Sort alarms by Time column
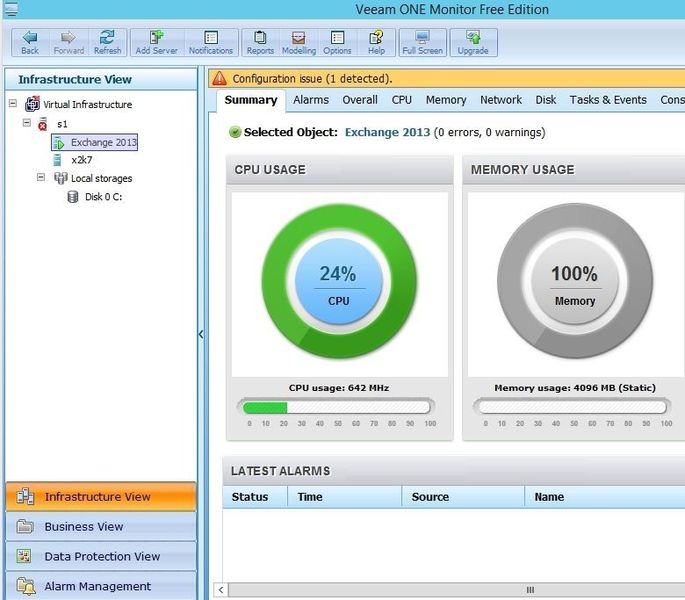Viewport: 685px width, 600px height. (x=344, y=497)
